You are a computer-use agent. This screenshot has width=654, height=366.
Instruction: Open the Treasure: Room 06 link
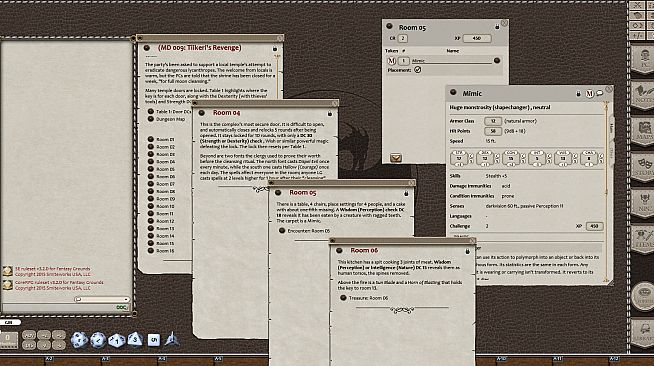tap(364, 298)
